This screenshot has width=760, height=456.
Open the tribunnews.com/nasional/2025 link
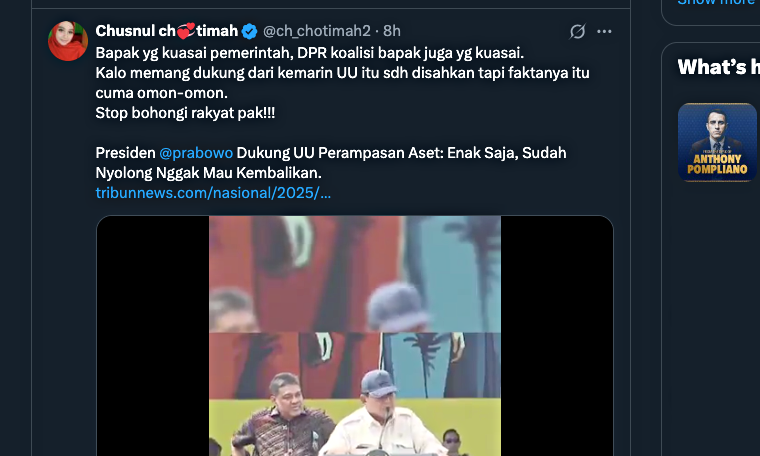(213, 193)
